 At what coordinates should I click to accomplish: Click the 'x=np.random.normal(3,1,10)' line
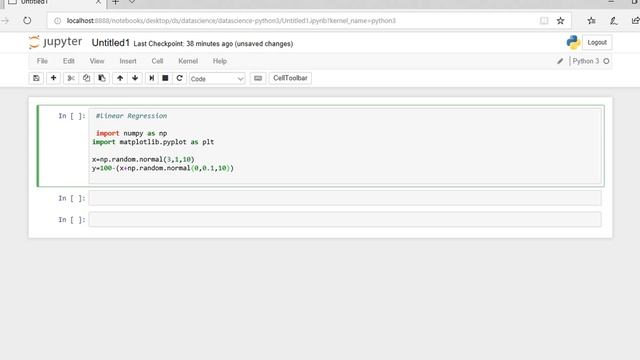(143, 160)
